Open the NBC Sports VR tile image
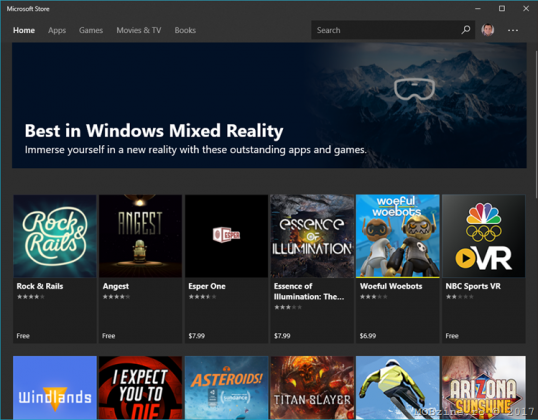 [483, 236]
